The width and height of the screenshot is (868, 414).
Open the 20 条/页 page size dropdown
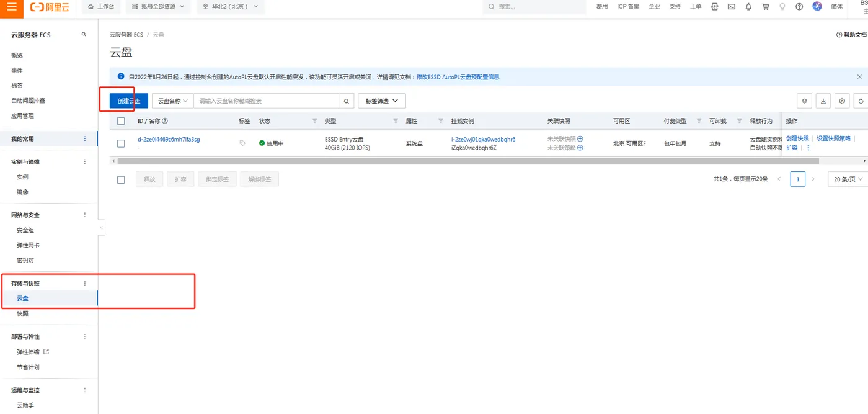coord(848,179)
